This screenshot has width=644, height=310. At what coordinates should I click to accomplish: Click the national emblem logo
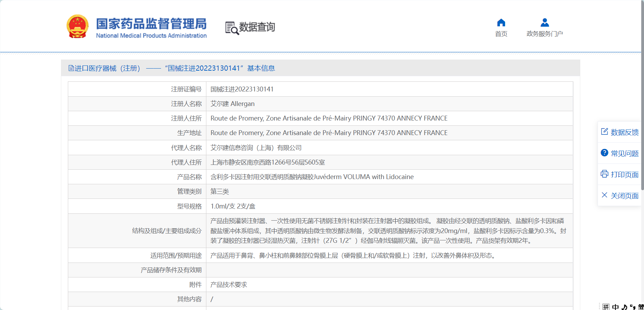click(x=78, y=26)
